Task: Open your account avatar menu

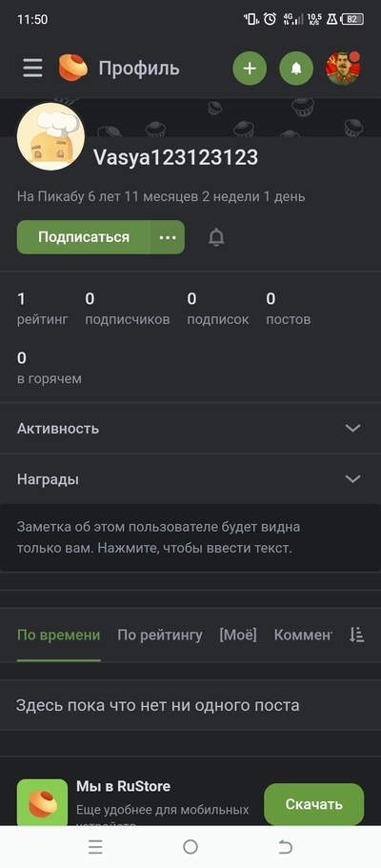Action: pos(343,68)
